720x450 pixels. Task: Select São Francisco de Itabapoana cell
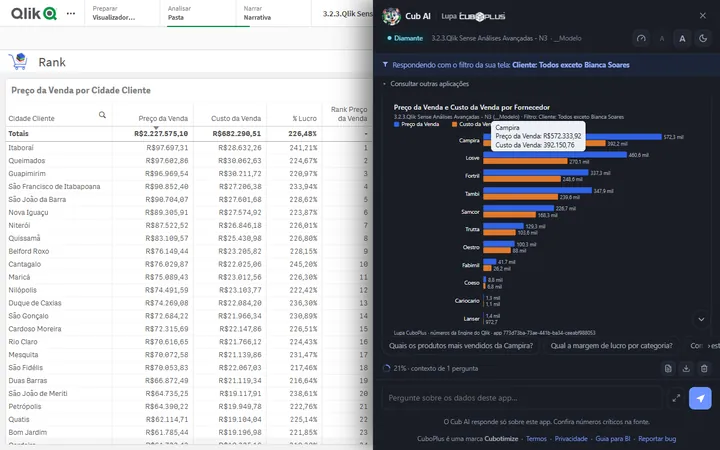click(x=54, y=186)
